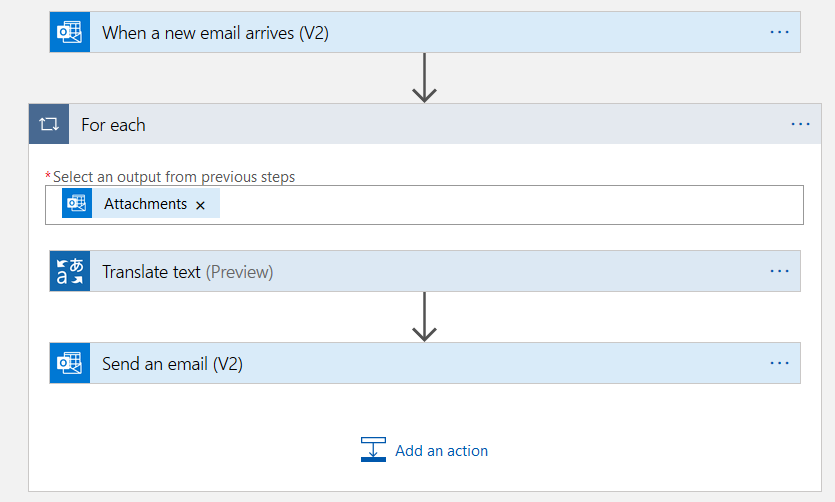Expand the Send an email (V2) action
The height and width of the screenshot is (502, 835).
400,363
